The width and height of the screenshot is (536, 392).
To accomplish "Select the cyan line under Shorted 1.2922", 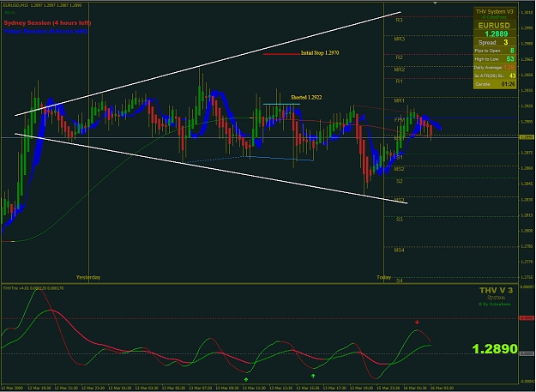I will click(281, 104).
